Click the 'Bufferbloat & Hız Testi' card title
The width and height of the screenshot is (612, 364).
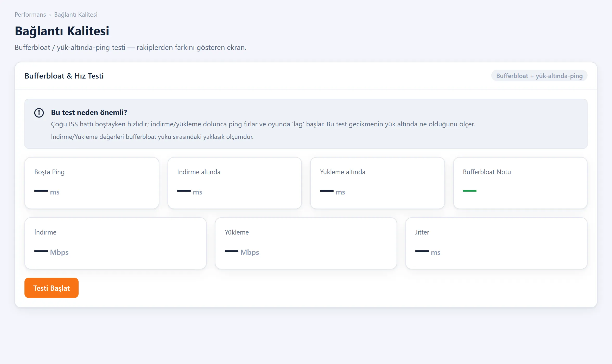64,76
